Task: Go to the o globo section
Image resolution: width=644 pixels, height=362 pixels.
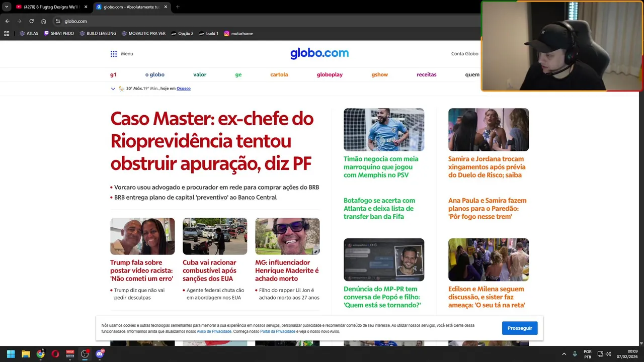Action: pyautogui.click(x=155, y=74)
